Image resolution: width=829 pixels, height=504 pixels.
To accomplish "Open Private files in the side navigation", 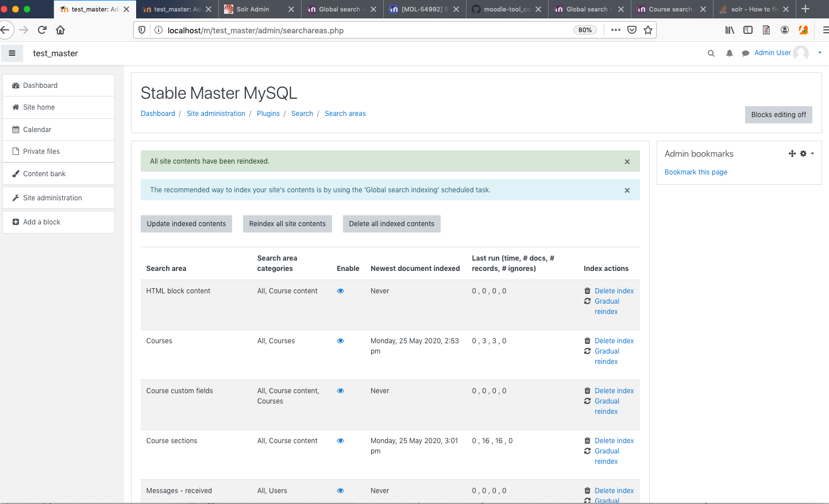I will pos(59,152).
